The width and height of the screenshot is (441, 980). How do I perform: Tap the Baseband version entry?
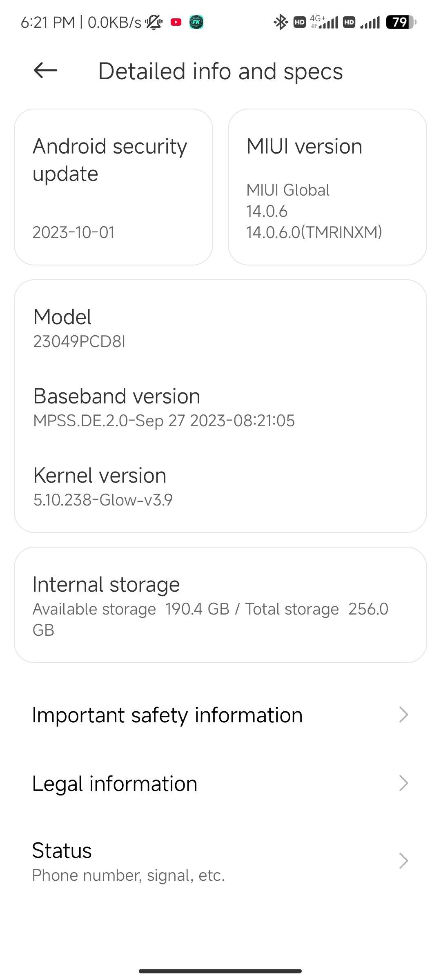(x=163, y=407)
